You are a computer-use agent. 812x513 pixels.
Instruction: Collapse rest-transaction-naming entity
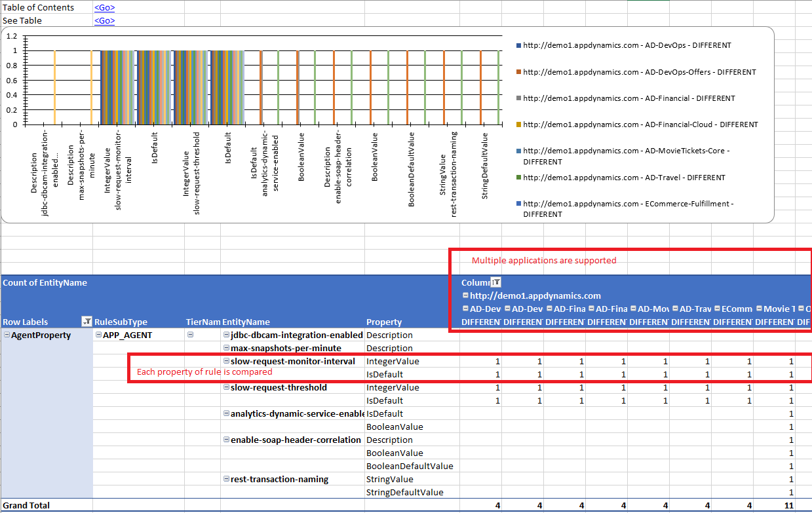click(x=226, y=479)
